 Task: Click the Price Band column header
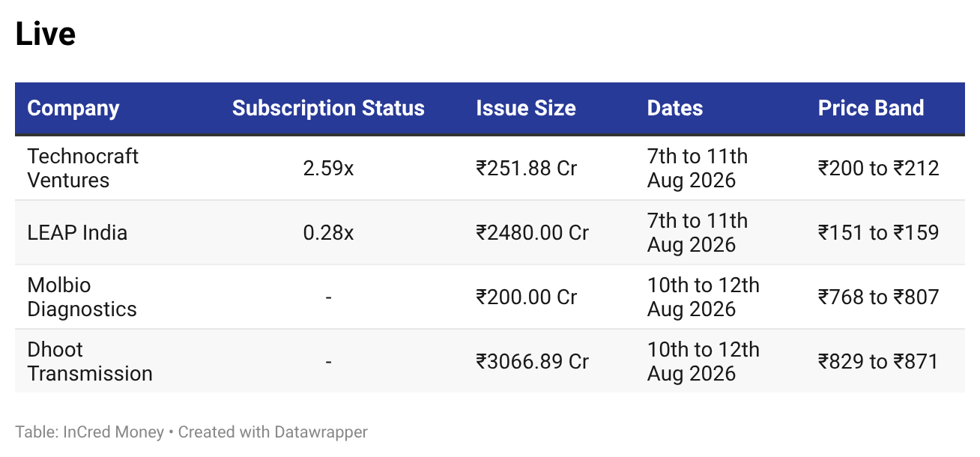[x=871, y=108]
